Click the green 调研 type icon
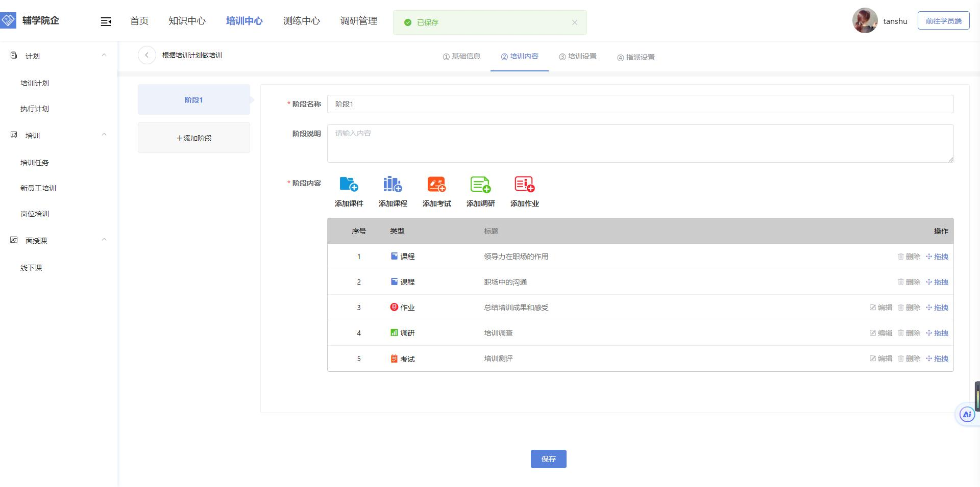The width and height of the screenshot is (980, 487). [394, 332]
